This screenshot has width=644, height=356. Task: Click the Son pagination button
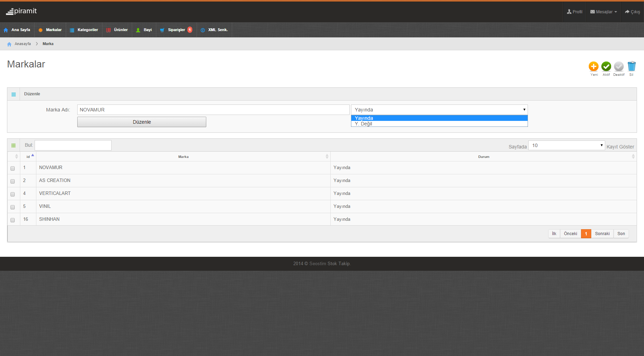(x=621, y=234)
